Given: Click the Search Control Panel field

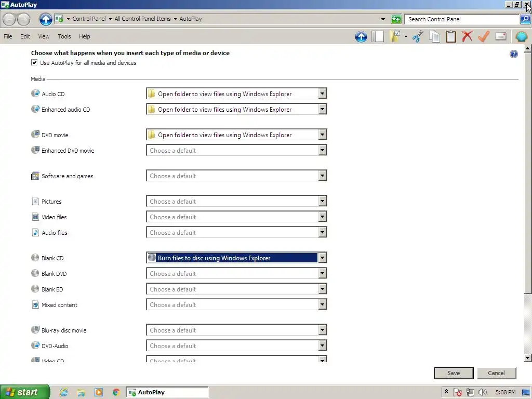Looking at the screenshot, I should pos(462,19).
